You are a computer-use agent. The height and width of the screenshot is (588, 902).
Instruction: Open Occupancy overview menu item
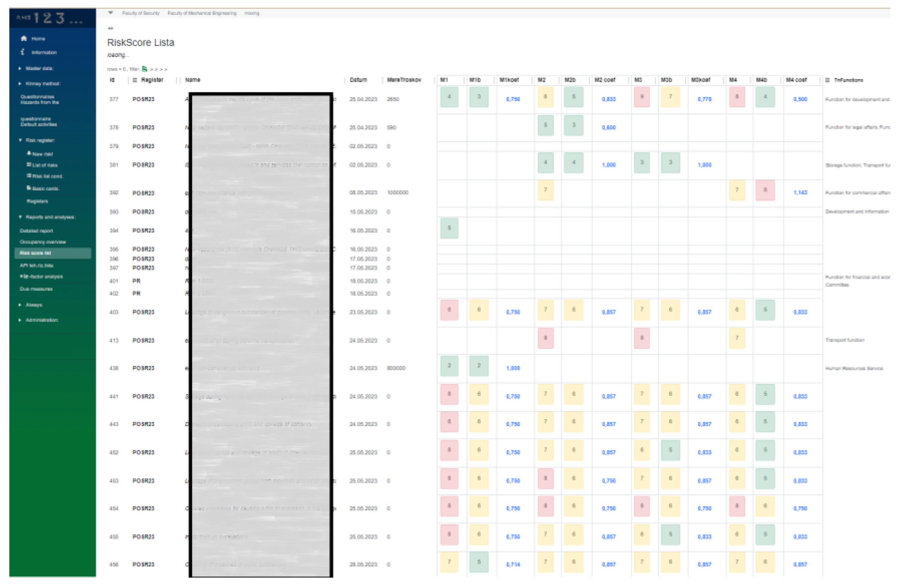pyautogui.click(x=43, y=242)
